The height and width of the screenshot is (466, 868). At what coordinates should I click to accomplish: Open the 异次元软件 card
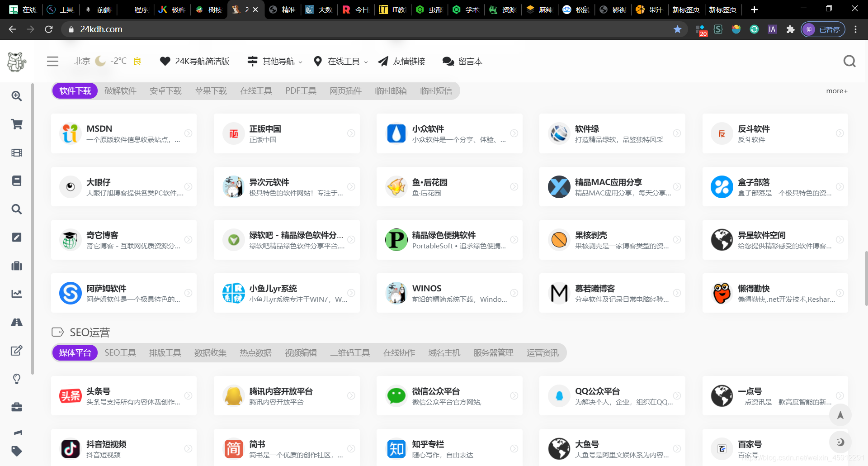tap(287, 186)
